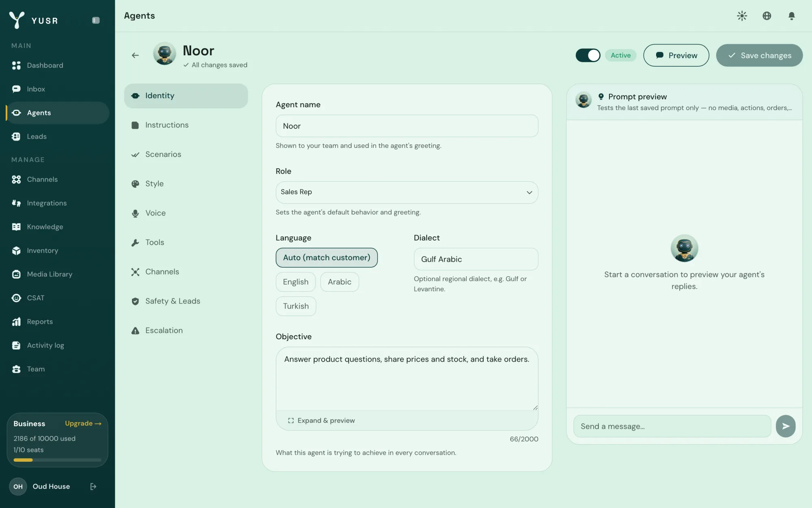Switch theme using the sun icon
This screenshot has width=812, height=508.
pos(742,16)
